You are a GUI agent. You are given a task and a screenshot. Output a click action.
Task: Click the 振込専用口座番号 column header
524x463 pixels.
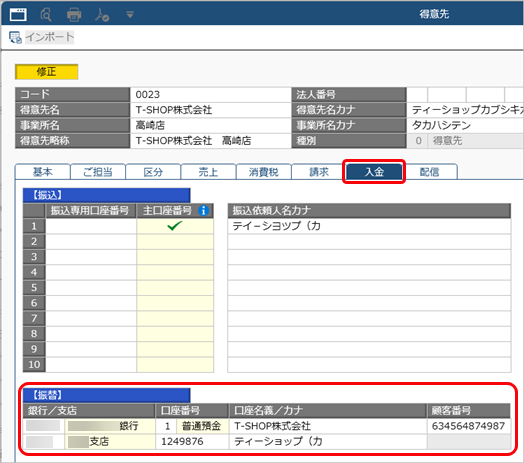click(x=91, y=211)
